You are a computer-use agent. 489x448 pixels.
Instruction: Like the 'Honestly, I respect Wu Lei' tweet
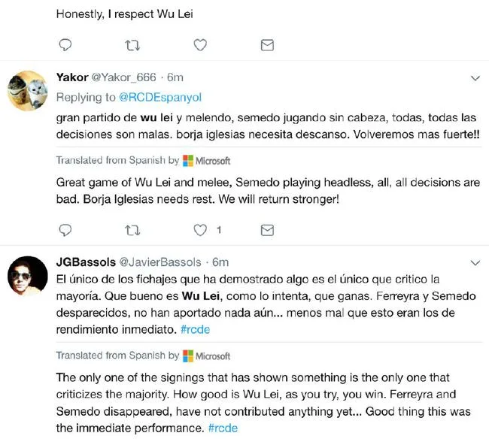point(200,45)
